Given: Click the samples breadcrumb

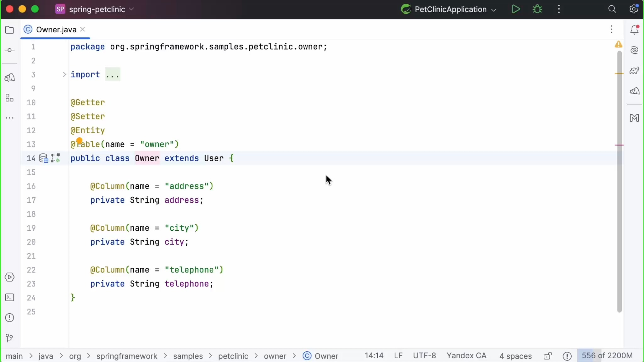Looking at the screenshot, I should pos(188,356).
